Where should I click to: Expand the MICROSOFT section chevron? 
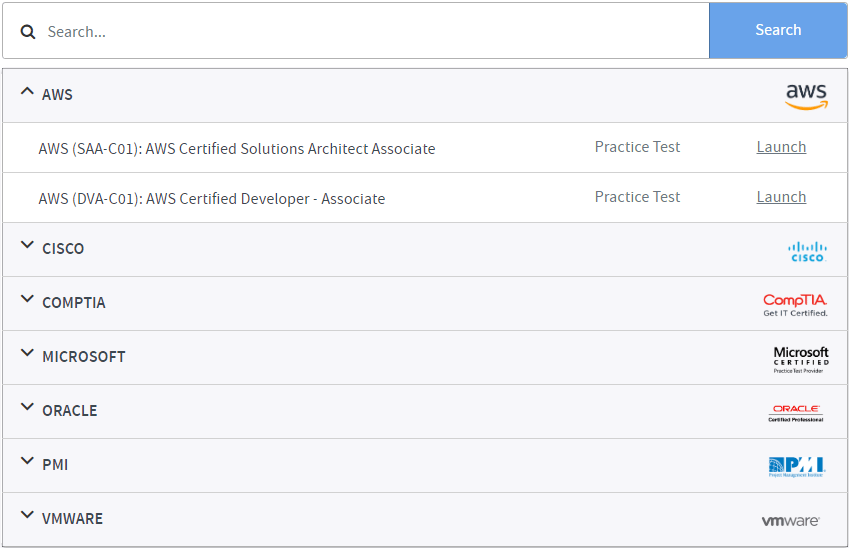coord(27,354)
